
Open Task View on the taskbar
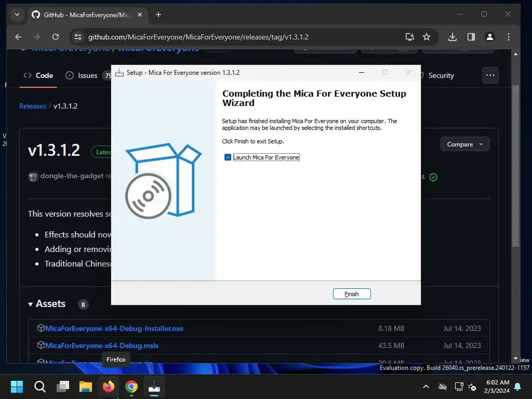[x=63, y=387]
